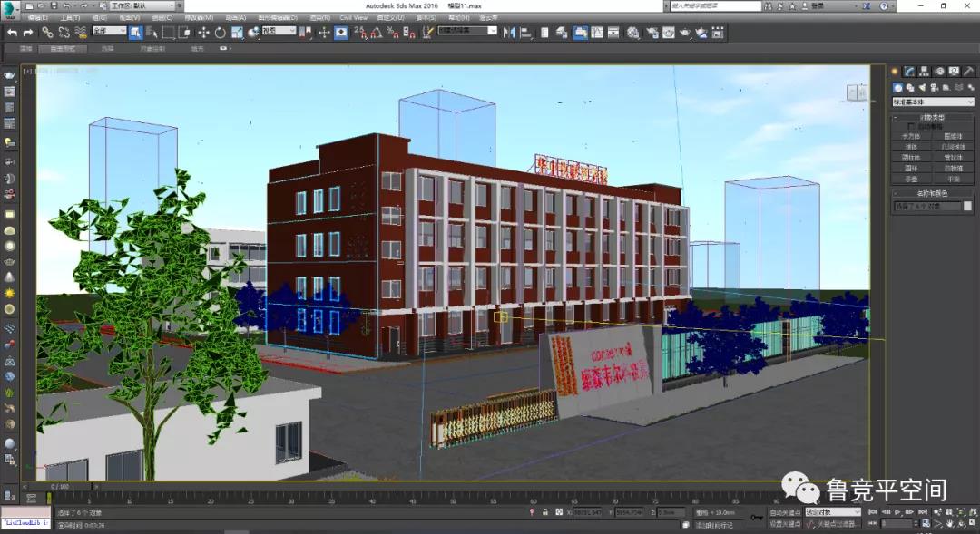This screenshot has height=534, width=980.
Task: Choose the Cameras category icon
Action: (x=934, y=88)
